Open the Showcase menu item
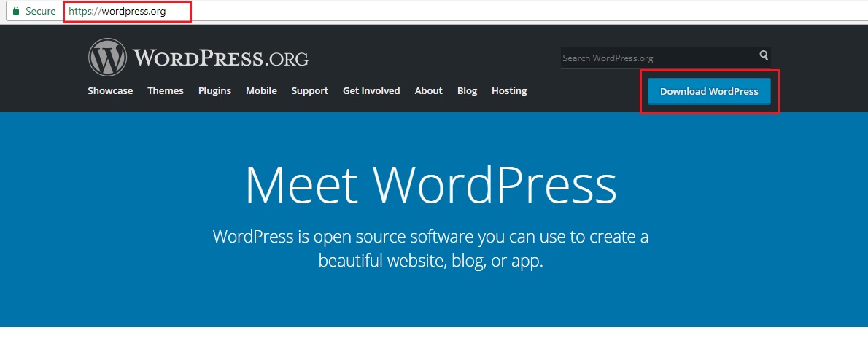 (x=110, y=91)
